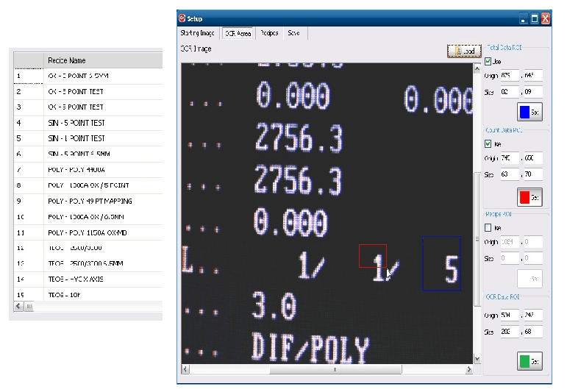The width and height of the screenshot is (567, 392).
Task: Click the OCR image scroll up arrow
Action: (477, 68)
